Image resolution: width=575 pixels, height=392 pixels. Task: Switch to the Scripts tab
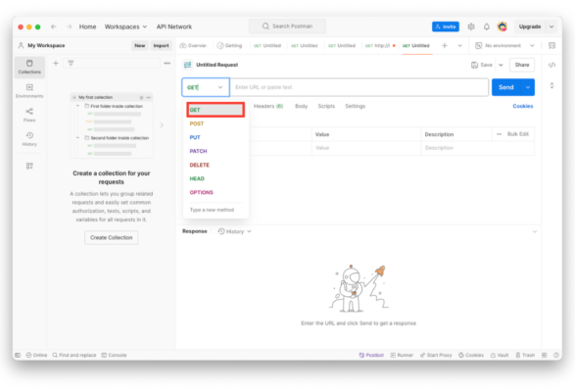(326, 106)
